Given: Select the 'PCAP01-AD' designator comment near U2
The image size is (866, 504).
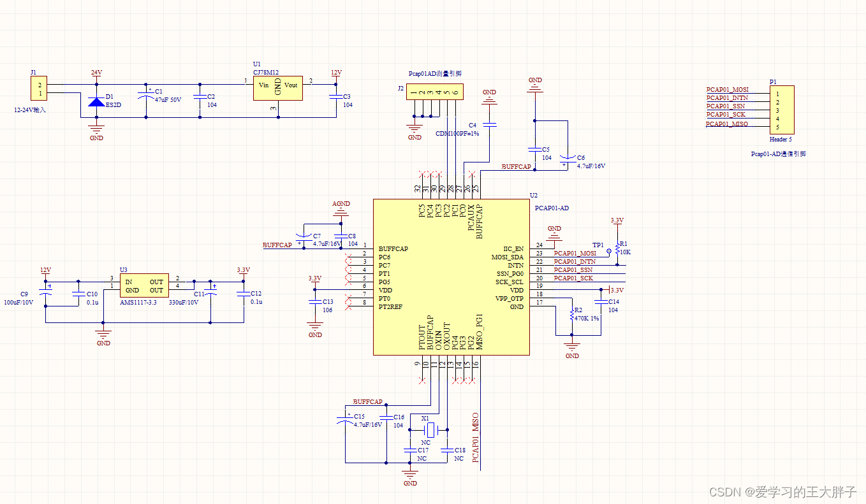Looking at the screenshot, I should (552, 208).
